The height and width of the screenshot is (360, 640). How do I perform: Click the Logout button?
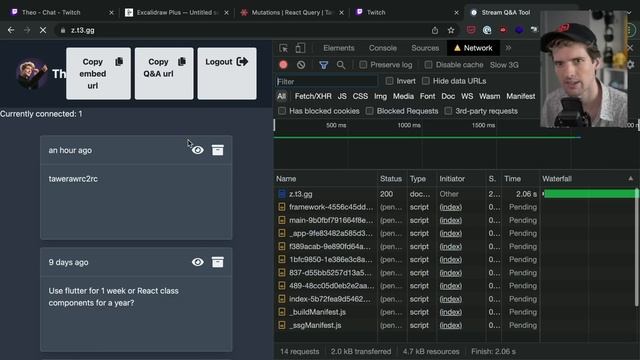pos(227,73)
